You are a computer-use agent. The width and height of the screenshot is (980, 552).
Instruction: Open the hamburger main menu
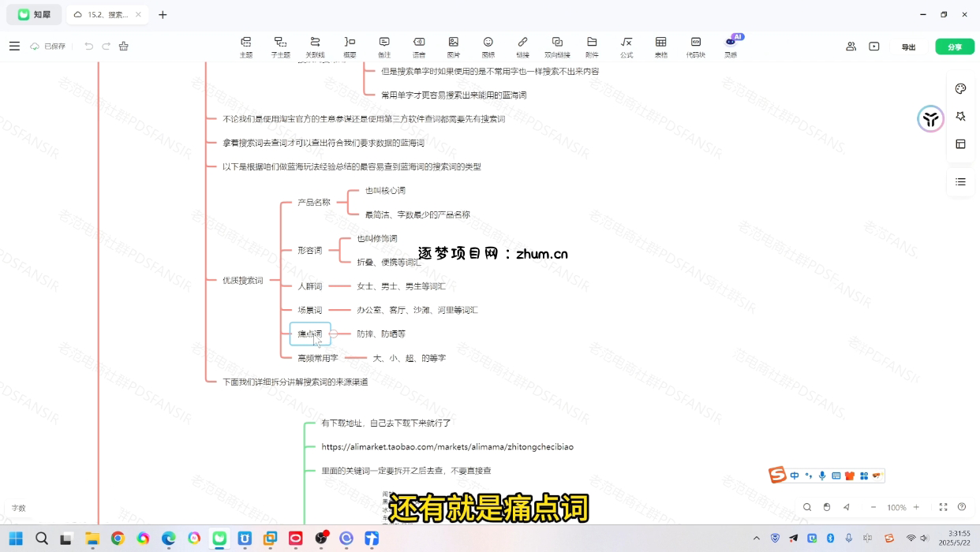click(x=14, y=47)
